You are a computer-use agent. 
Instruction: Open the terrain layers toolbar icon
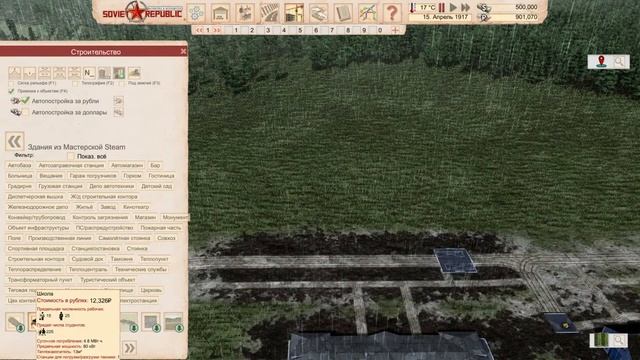coord(318,13)
